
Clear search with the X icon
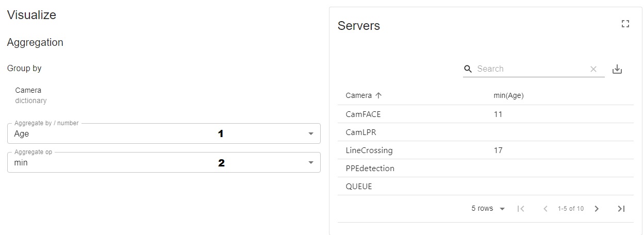point(593,69)
